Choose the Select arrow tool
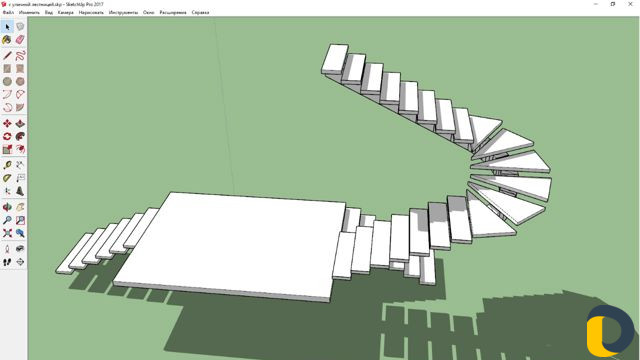This screenshot has width=640, height=360. [x=7, y=27]
